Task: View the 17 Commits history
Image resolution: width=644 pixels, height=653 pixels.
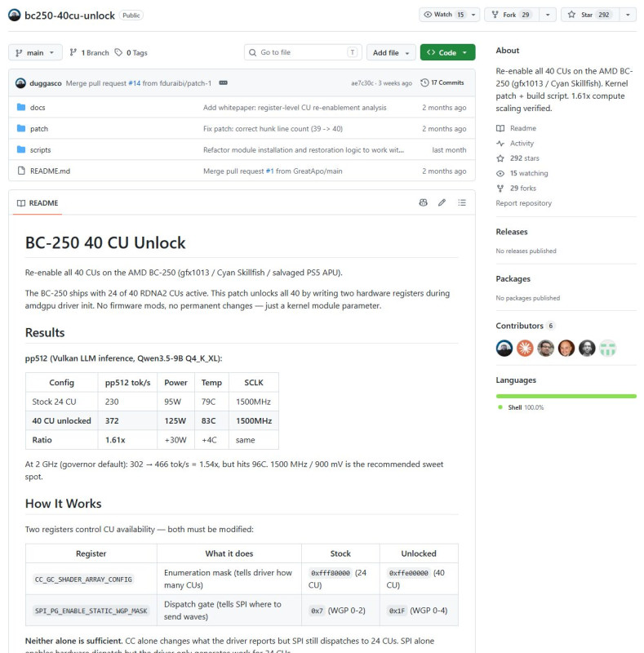Action: click(x=442, y=82)
